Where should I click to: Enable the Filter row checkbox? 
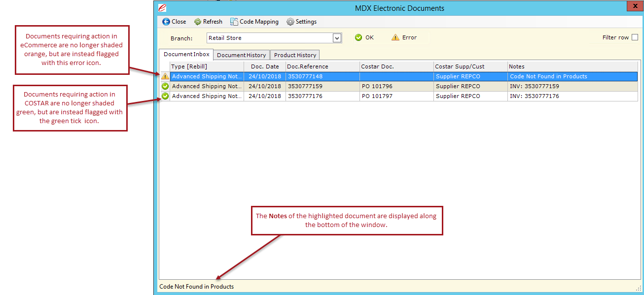(x=635, y=37)
